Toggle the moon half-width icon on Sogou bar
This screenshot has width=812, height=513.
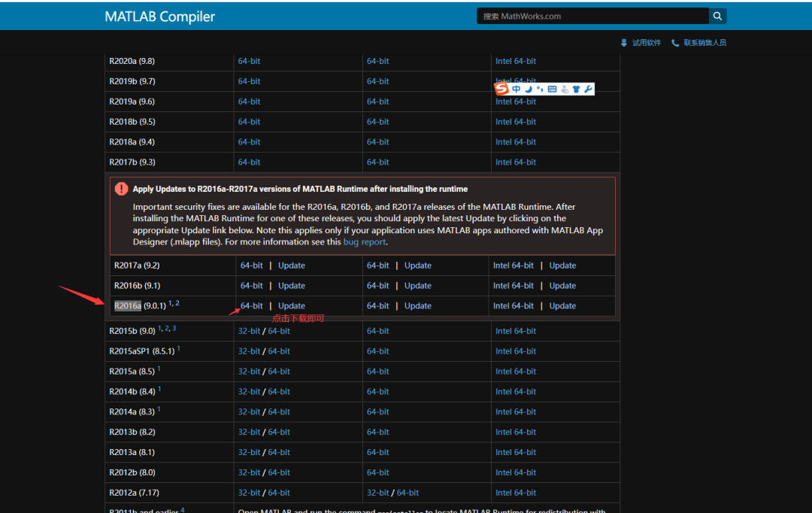[529, 89]
